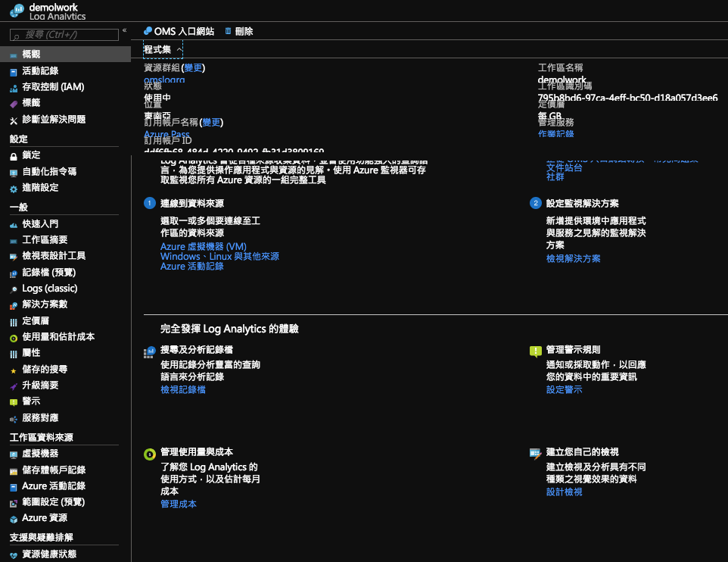728x562 pixels.
Task: Collapse the sidebar with double chevron
Action: (124, 30)
